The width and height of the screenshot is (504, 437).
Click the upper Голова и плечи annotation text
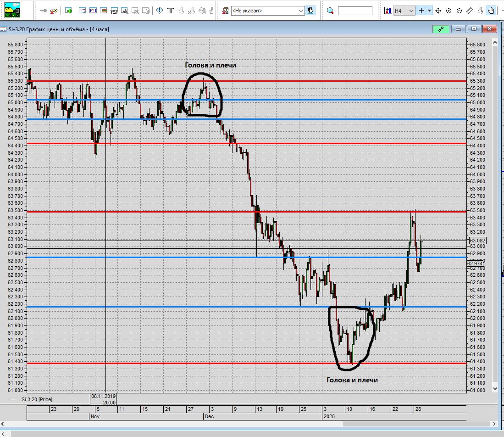[x=210, y=65]
